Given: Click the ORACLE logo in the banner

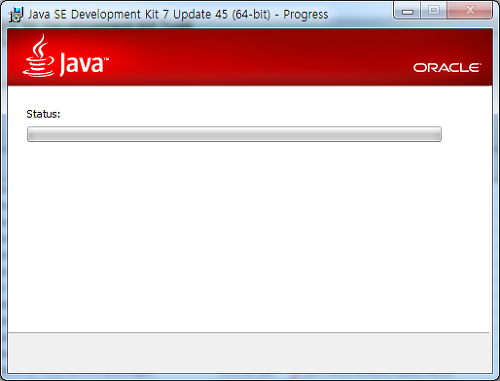Looking at the screenshot, I should coord(447,68).
